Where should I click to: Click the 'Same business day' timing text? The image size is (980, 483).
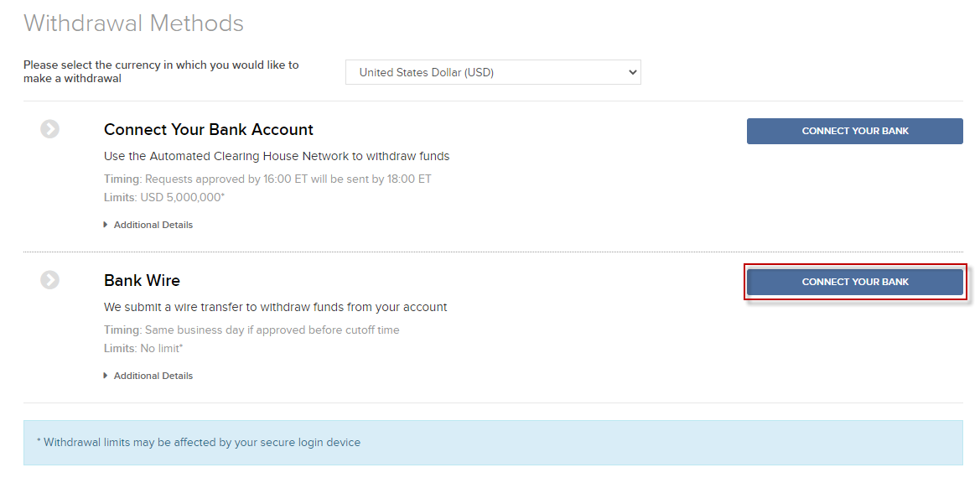point(251,330)
